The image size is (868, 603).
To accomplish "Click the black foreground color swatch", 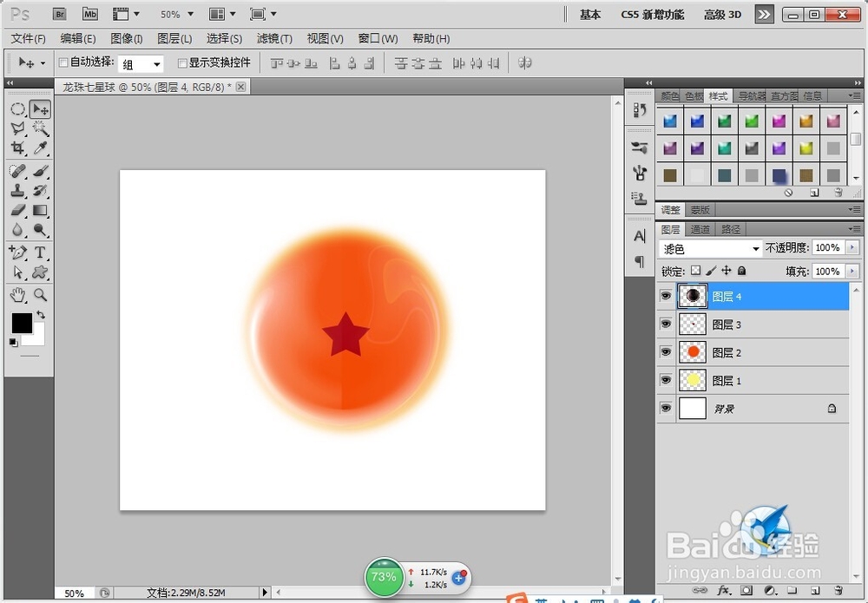I will tap(22, 323).
